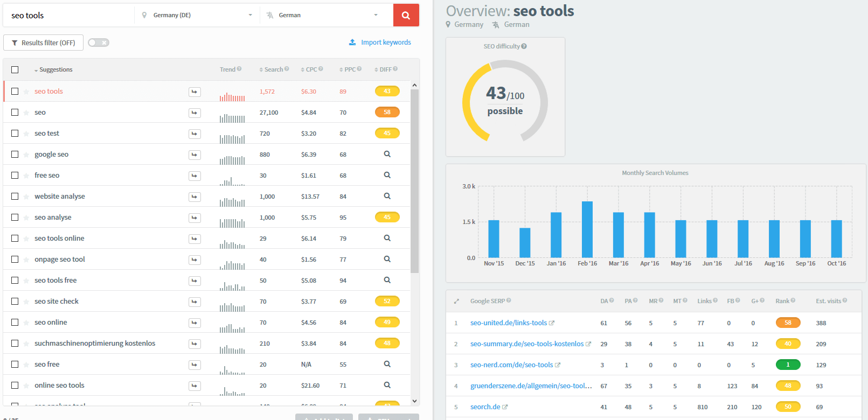Click the arrow icon beside 'seo test'
The width and height of the screenshot is (868, 420).
pos(195,134)
